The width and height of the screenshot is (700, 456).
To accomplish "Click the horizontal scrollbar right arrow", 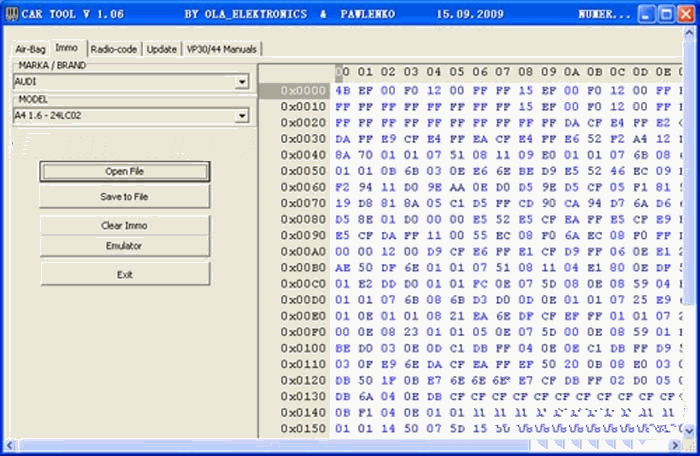I will [x=675, y=445].
